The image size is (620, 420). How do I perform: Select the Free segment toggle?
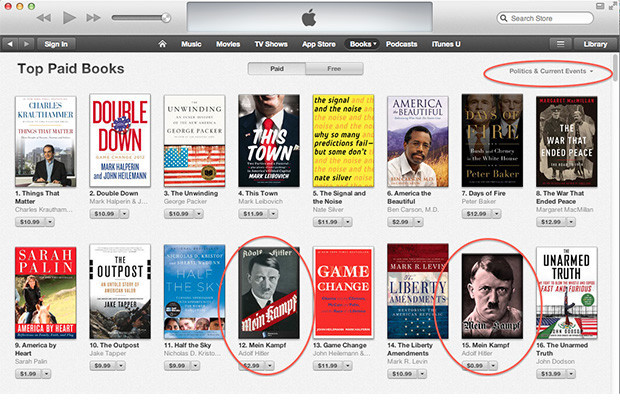334,69
